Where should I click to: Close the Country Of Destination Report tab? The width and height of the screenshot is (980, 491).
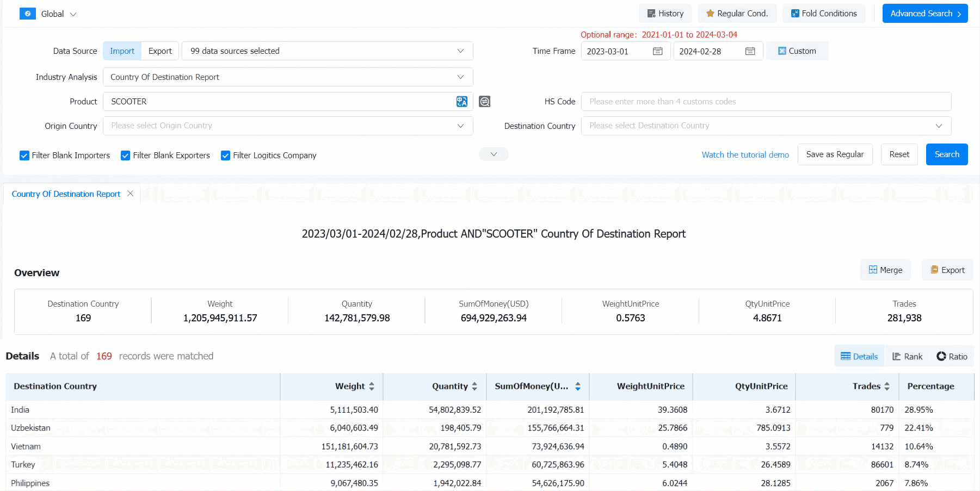pyautogui.click(x=130, y=194)
